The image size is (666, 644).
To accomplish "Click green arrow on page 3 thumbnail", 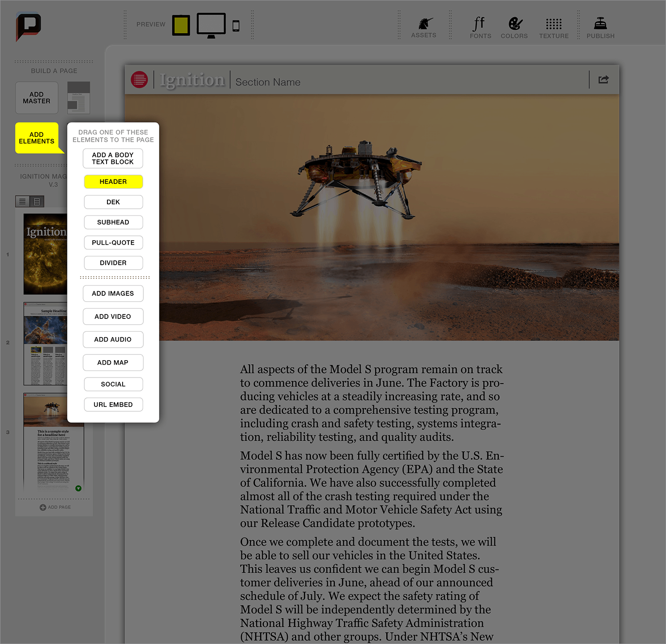I will point(79,489).
